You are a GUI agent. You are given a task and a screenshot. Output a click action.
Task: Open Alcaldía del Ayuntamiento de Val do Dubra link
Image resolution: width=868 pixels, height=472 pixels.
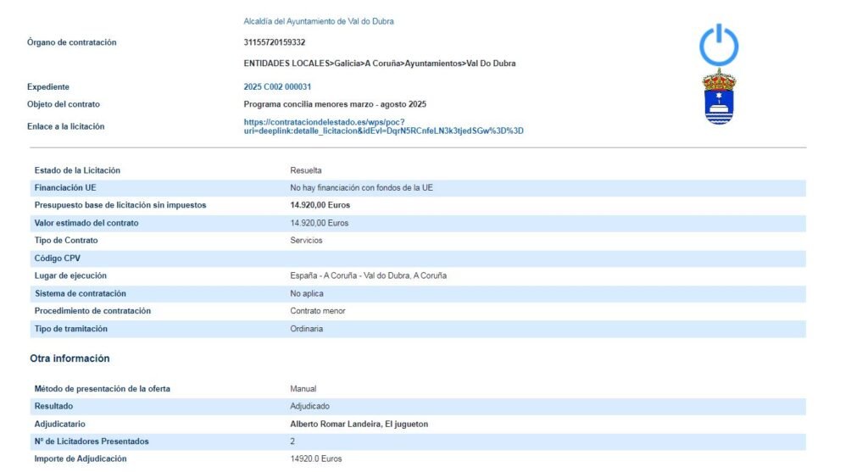(x=318, y=21)
